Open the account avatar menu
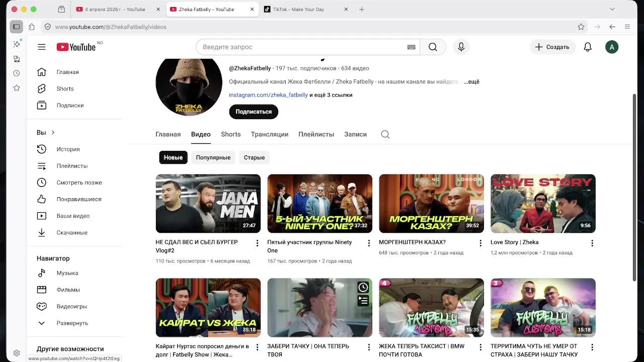 612,47
